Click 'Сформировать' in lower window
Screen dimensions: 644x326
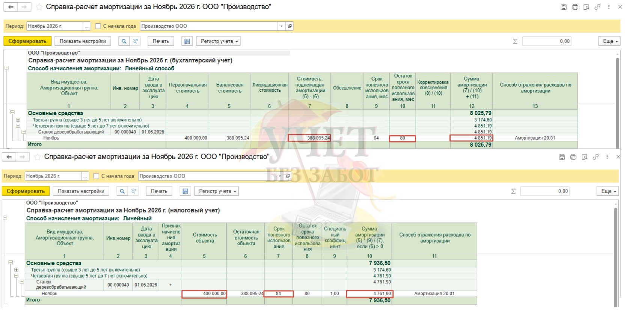(x=26, y=191)
